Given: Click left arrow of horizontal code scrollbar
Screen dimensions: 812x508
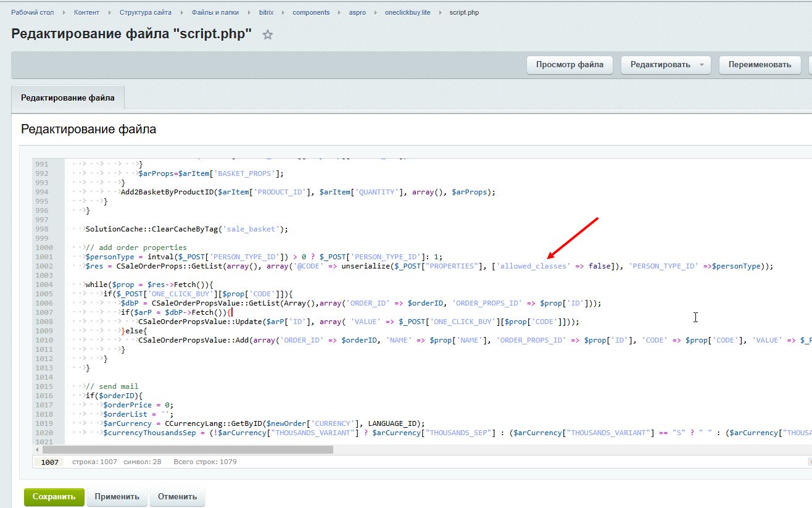Looking at the screenshot, I should 37,449.
